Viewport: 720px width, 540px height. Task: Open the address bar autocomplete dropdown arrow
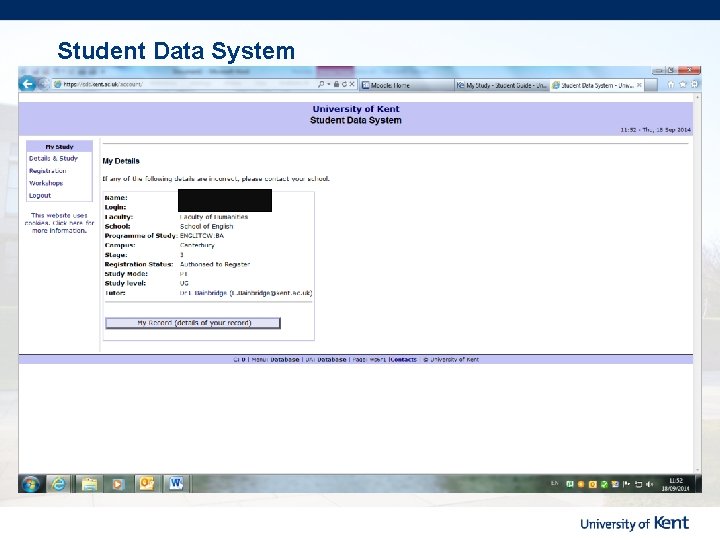tap(329, 84)
